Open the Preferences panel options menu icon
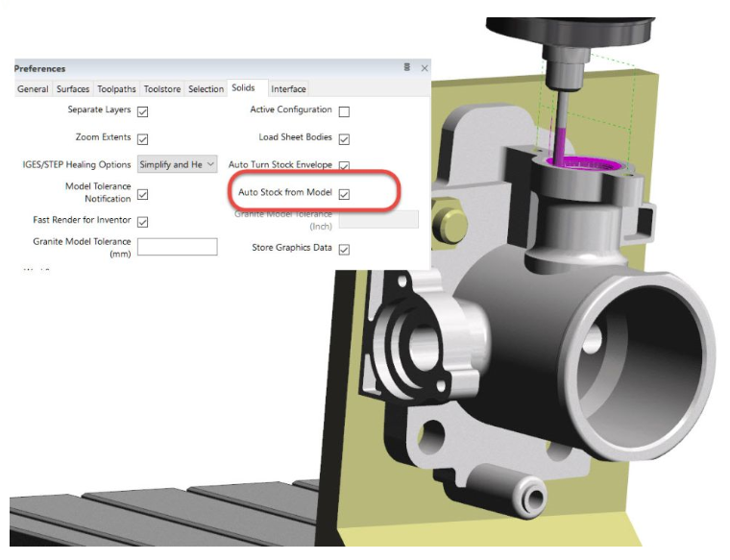This screenshot has width=730, height=560. coord(407,68)
